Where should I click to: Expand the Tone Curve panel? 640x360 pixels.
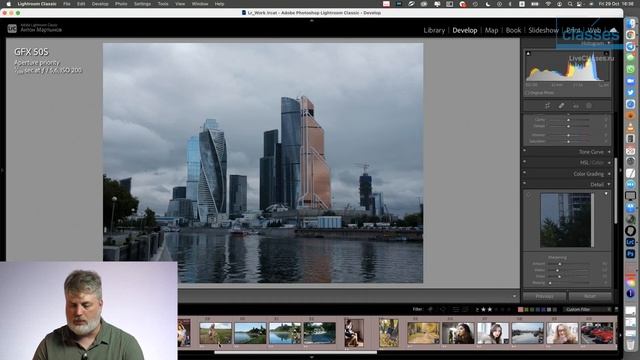(609, 152)
